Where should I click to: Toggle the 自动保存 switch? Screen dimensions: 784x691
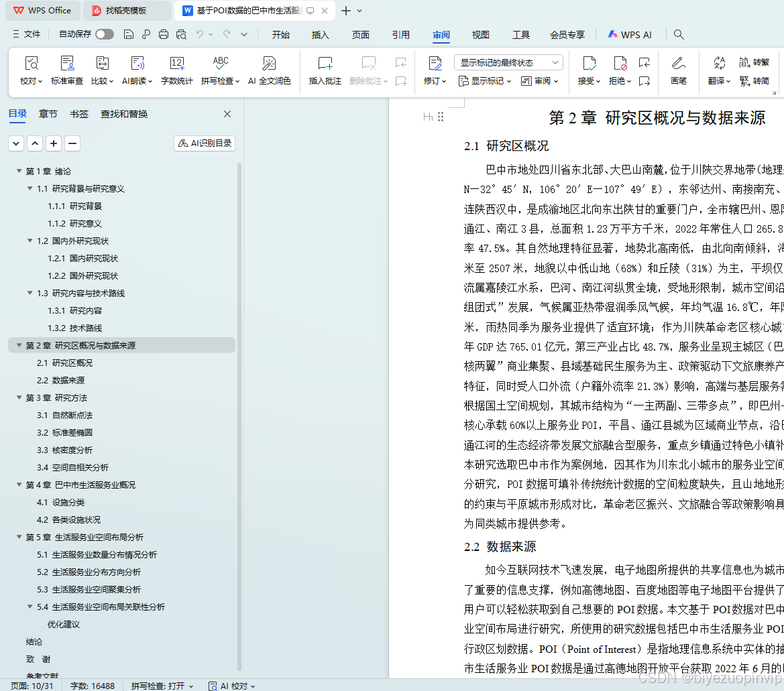point(105,34)
